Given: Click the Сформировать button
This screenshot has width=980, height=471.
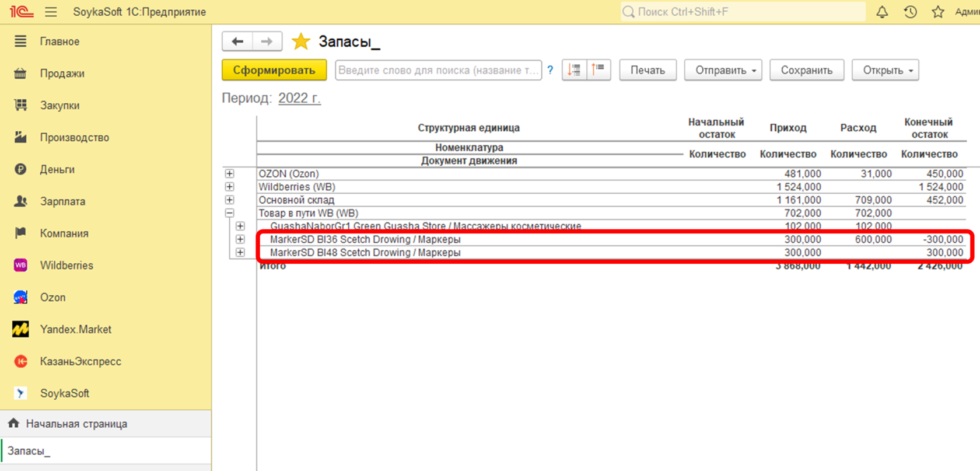Looking at the screenshot, I should click(274, 70).
